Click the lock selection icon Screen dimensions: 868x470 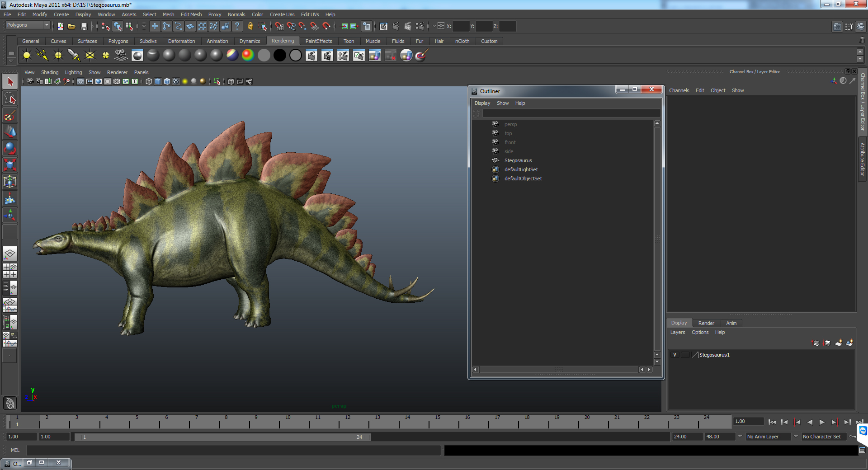tap(250, 26)
